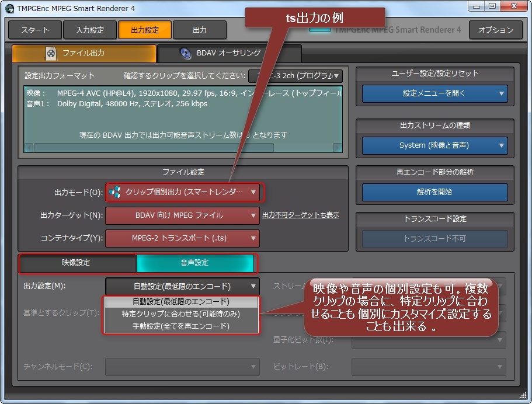Click the clip icon in 出力モード dropdown

tap(114, 192)
